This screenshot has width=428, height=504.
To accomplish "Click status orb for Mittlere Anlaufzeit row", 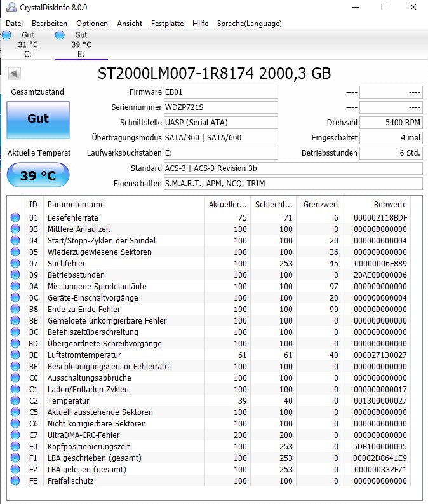I will coord(15,229).
